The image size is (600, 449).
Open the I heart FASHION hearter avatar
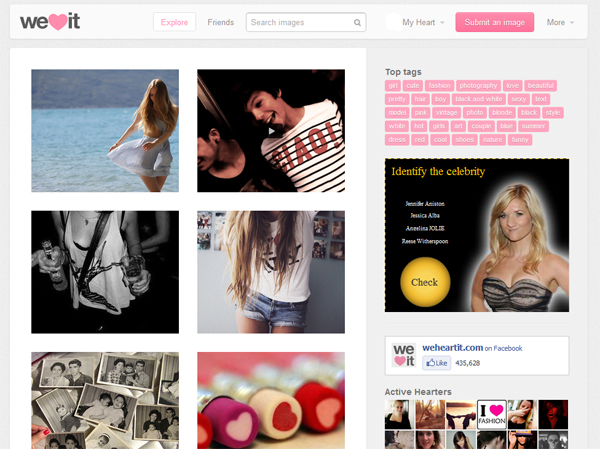coord(492,415)
